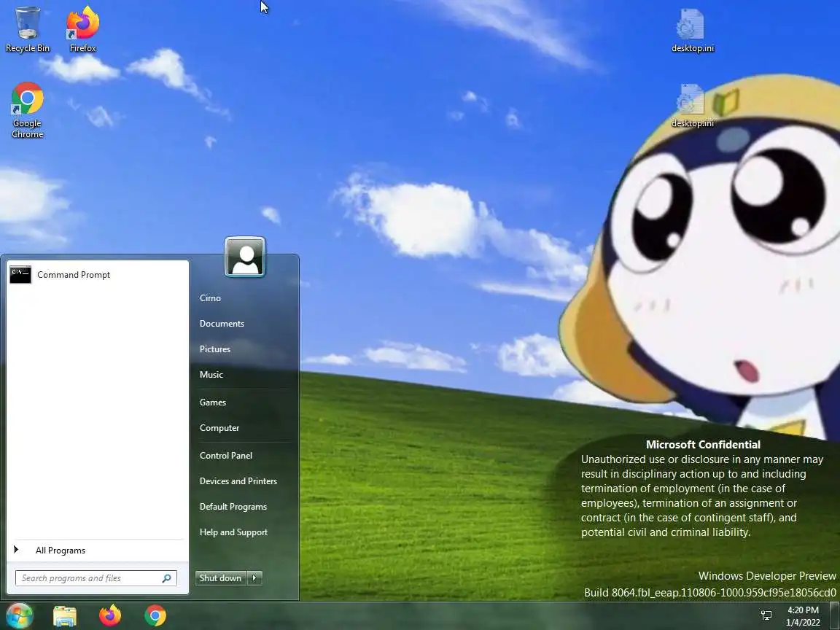Open Music from Start menu
The height and width of the screenshot is (630, 840).
pyautogui.click(x=211, y=375)
